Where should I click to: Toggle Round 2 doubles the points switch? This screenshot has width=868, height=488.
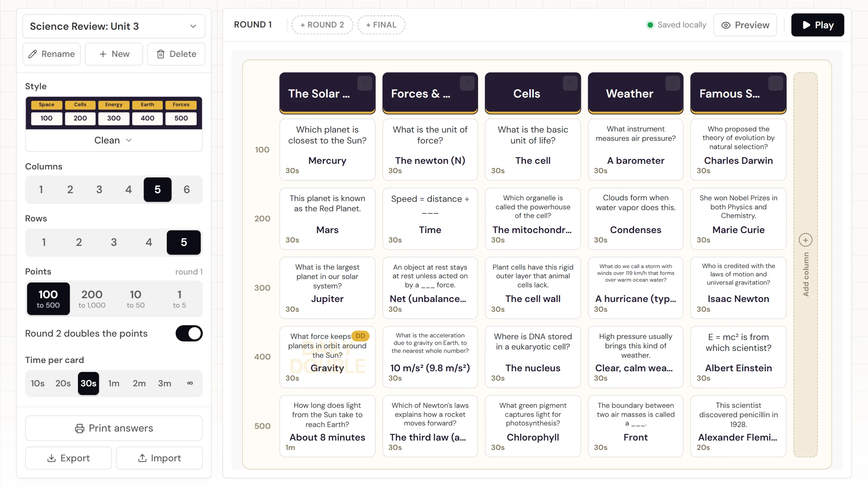point(189,333)
